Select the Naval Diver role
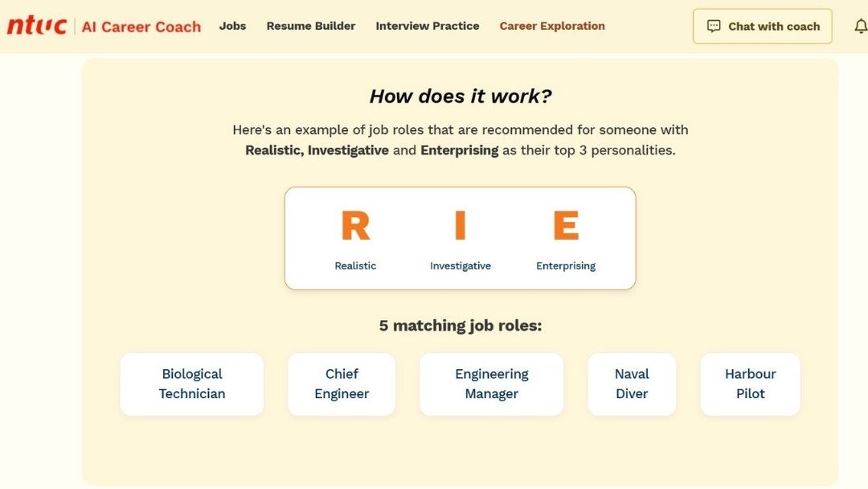The image size is (868, 489). point(632,384)
